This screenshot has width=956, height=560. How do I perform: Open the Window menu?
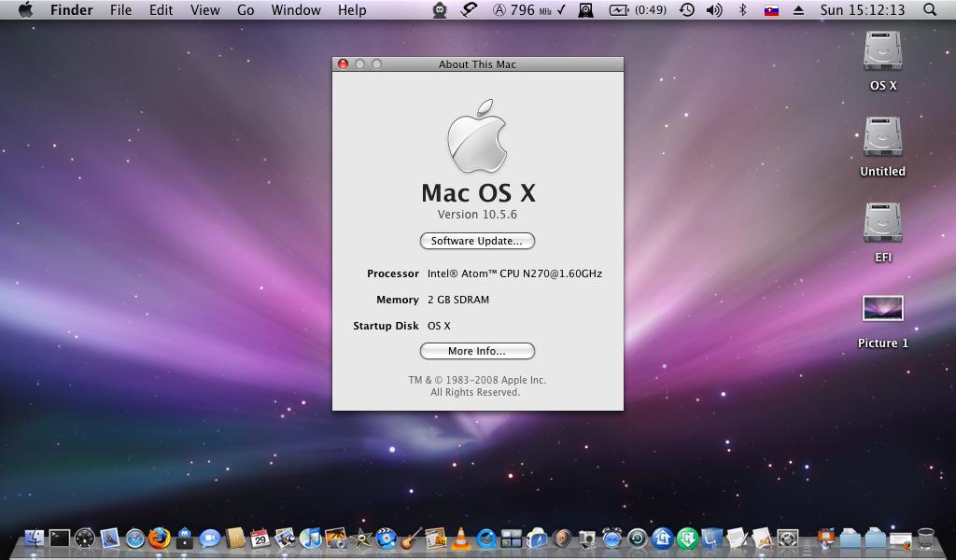(x=296, y=10)
